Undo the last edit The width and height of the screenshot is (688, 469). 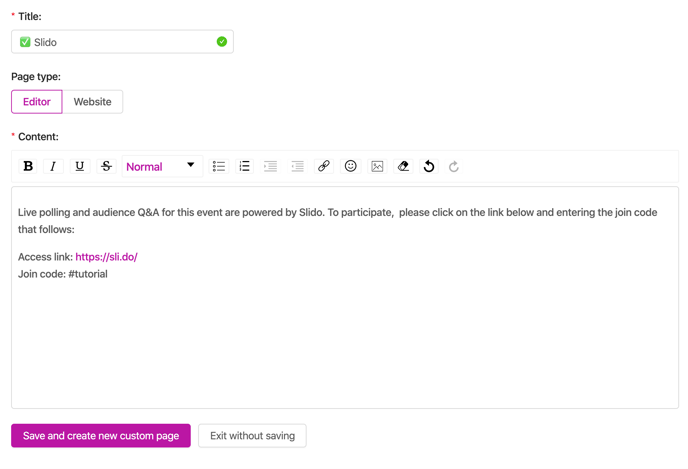click(429, 166)
